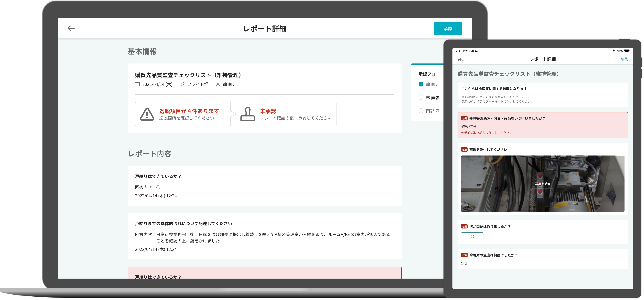Screen dimensions: 644x300
Task: Tap the refrigerator machinery photo thumbnail
Action: [543, 184]
